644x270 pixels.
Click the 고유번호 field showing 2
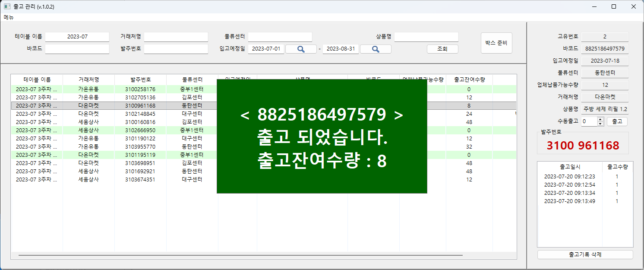pos(605,37)
